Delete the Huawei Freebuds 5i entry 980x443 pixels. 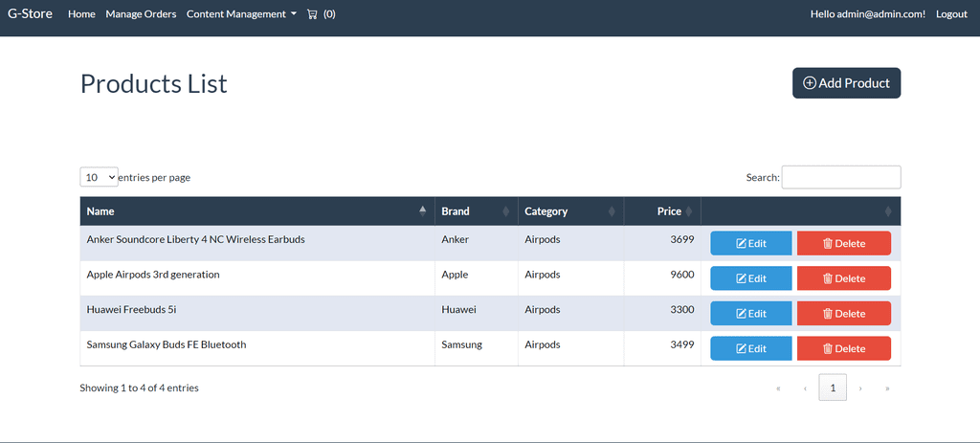[x=843, y=314]
